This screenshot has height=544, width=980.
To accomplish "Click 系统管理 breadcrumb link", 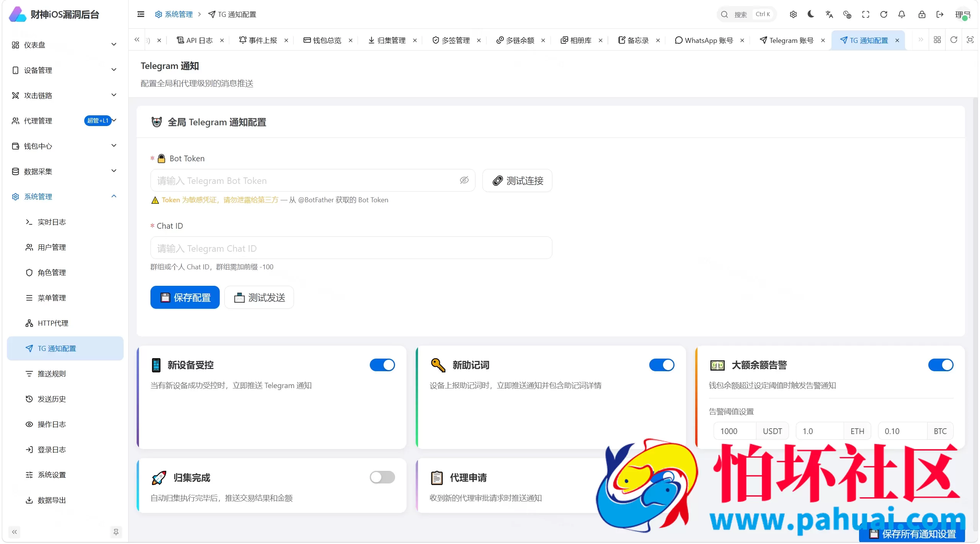I will point(174,14).
